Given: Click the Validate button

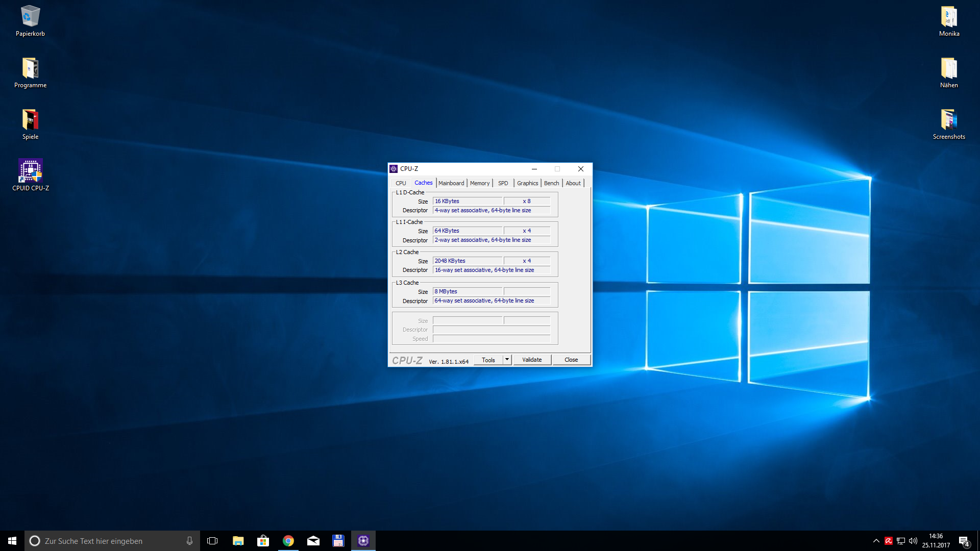Looking at the screenshot, I should (532, 360).
